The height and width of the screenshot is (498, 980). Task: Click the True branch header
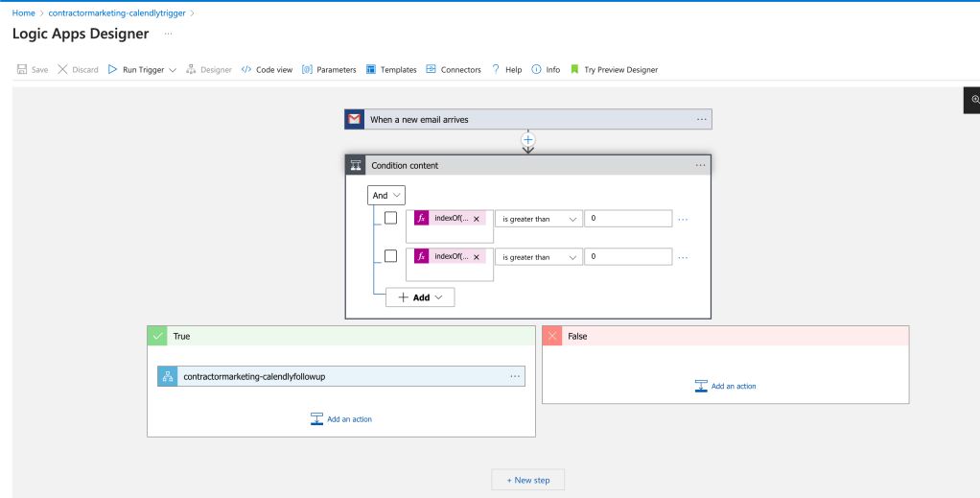(x=341, y=336)
